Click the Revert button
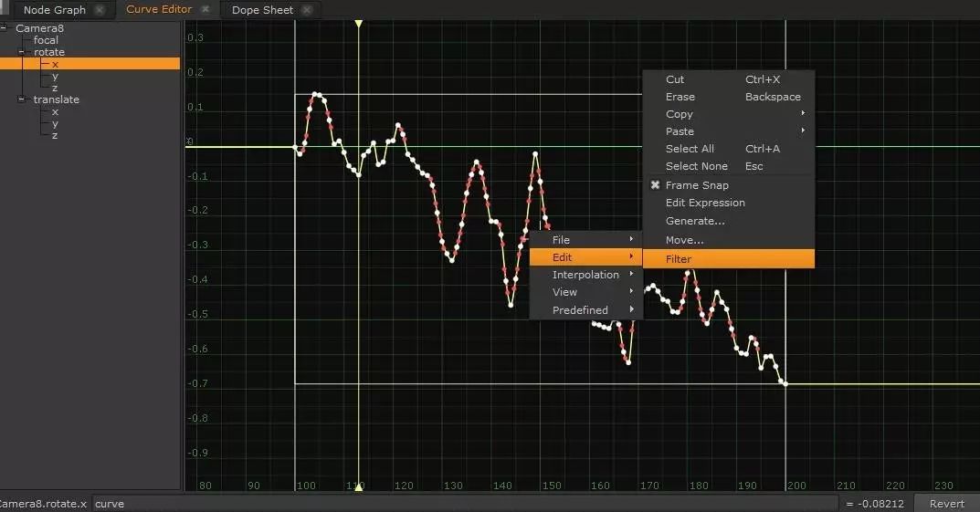Viewport: 980px width, 512px height. pos(946,504)
